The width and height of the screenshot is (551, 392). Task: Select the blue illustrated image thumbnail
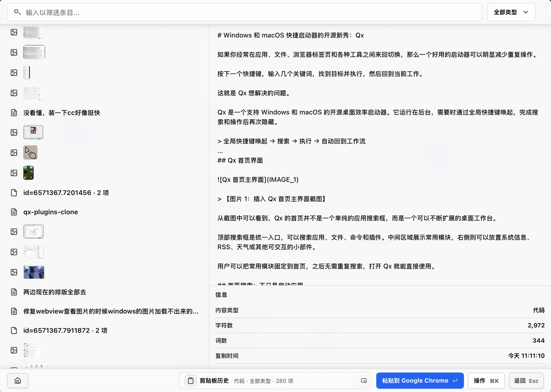click(34, 272)
